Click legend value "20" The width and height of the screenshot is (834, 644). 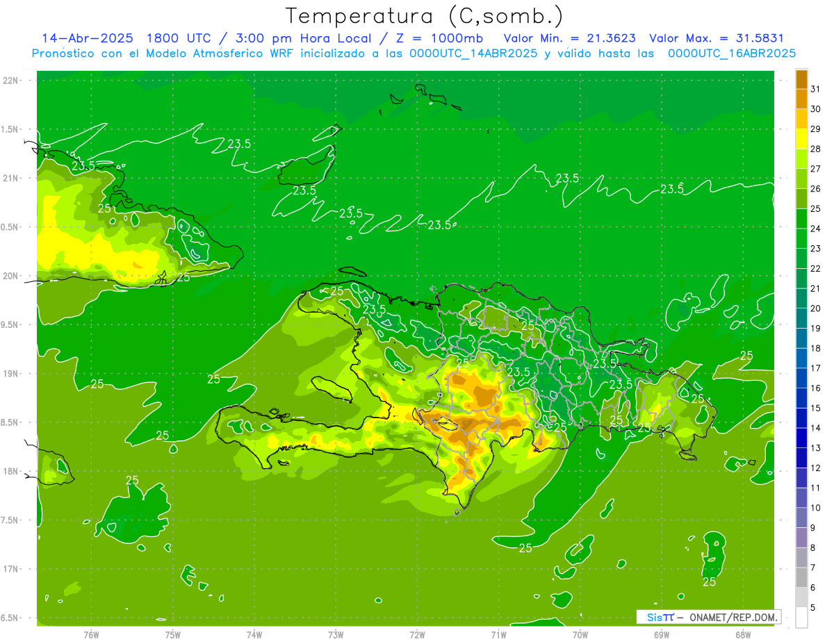pos(815,308)
